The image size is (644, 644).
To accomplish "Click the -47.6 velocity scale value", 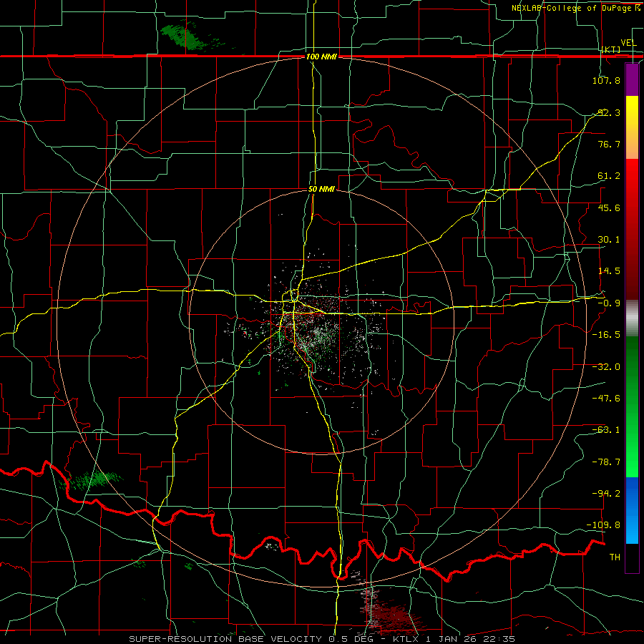I will point(606,399).
